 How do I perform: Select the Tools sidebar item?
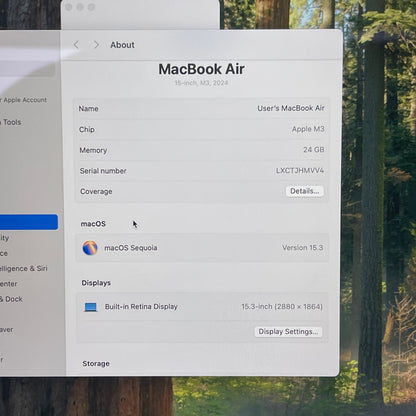11,122
